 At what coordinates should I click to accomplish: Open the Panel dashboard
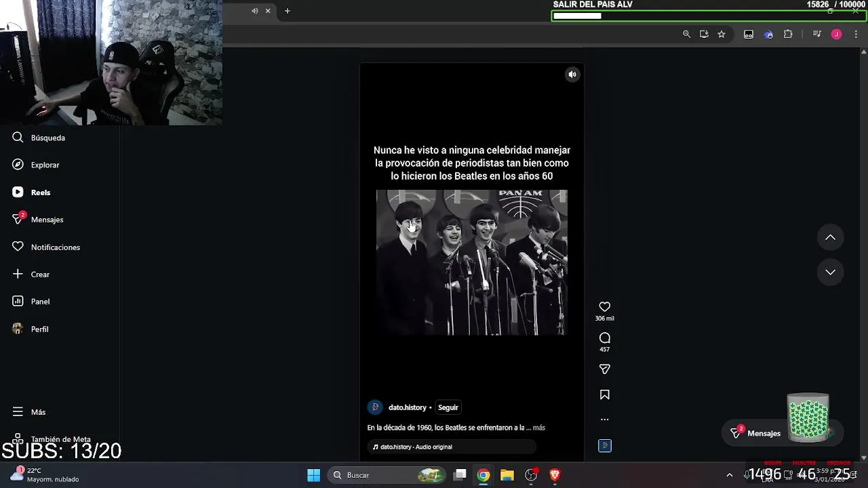(x=31, y=302)
